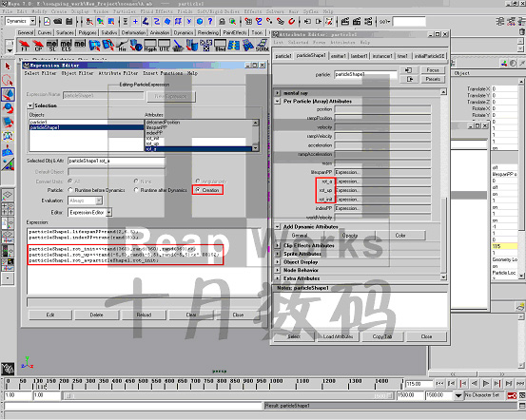Collapse Add Dynamic Attributes section
Image resolution: width=526 pixels, height=420 pixels.
[x=278, y=226]
